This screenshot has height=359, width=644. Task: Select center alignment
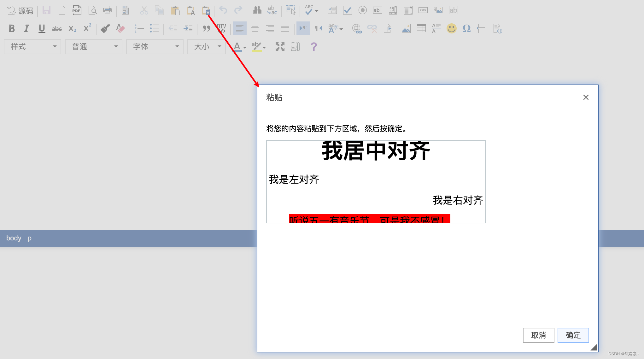tap(255, 29)
